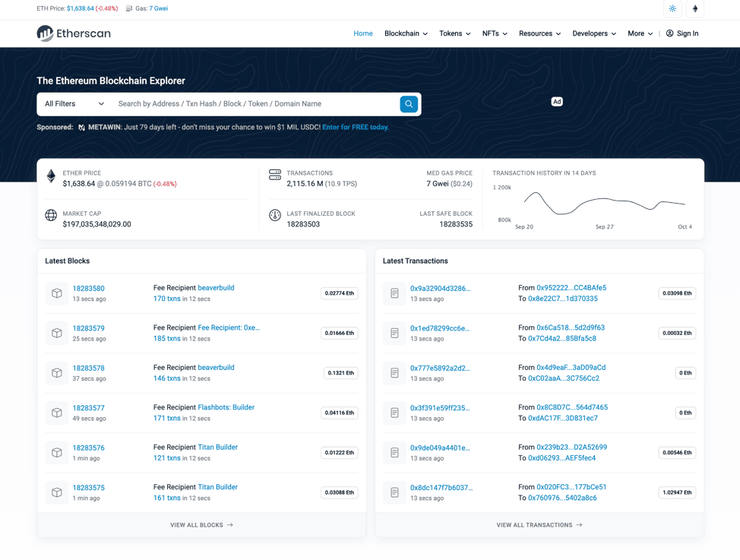740x560 pixels.
Task: Expand the Blockchain menu
Action: [x=406, y=33]
